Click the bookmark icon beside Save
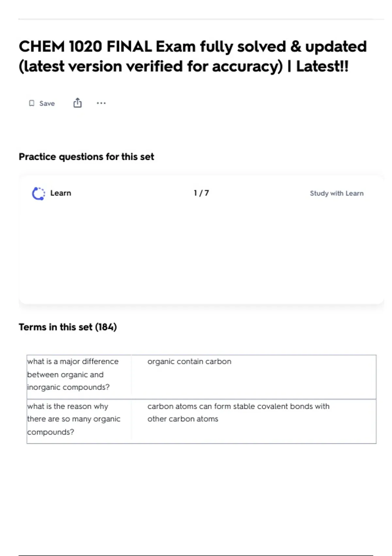This screenshot has height=556, width=392. [32, 103]
